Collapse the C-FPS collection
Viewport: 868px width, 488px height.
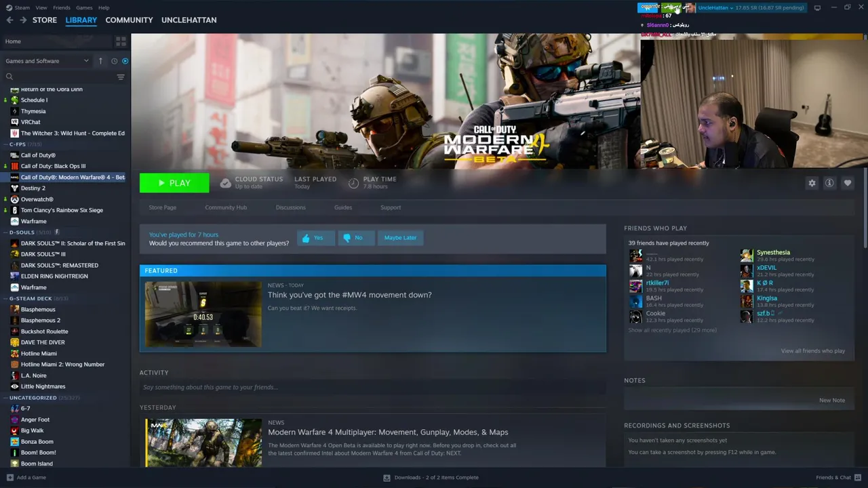(5, 144)
